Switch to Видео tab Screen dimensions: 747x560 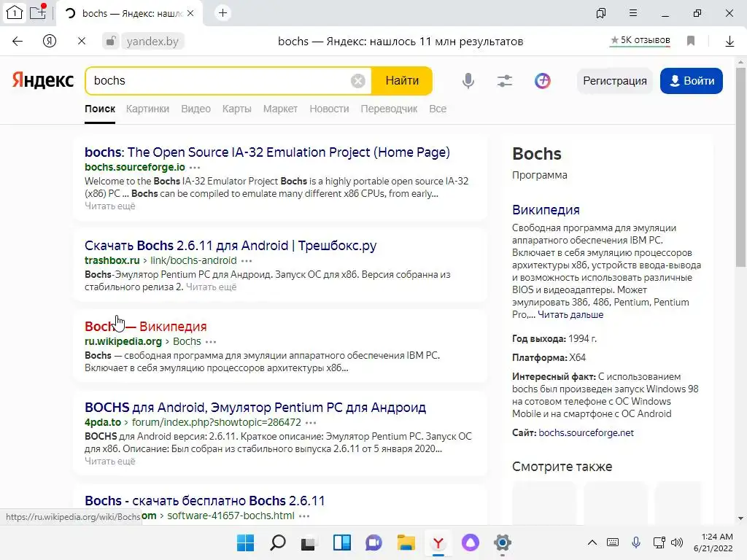(196, 109)
